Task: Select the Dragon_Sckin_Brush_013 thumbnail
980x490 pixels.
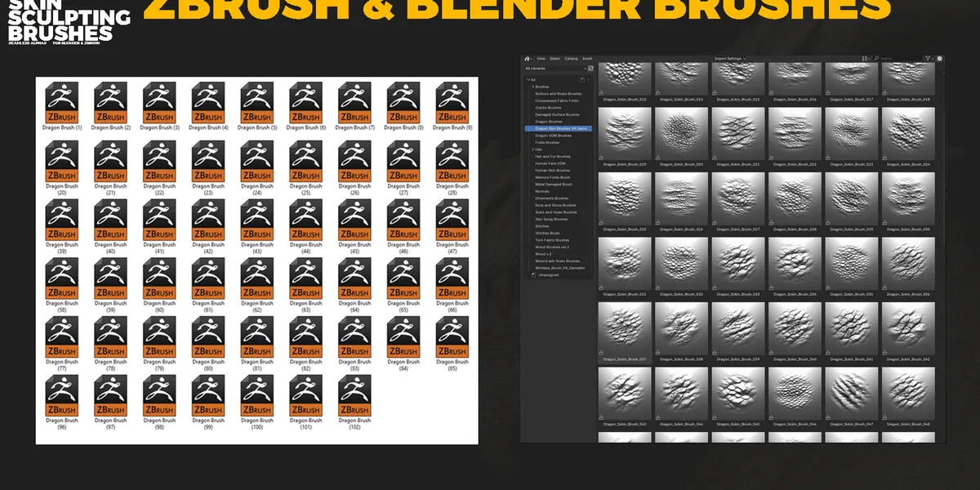Action: pos(623,78)
